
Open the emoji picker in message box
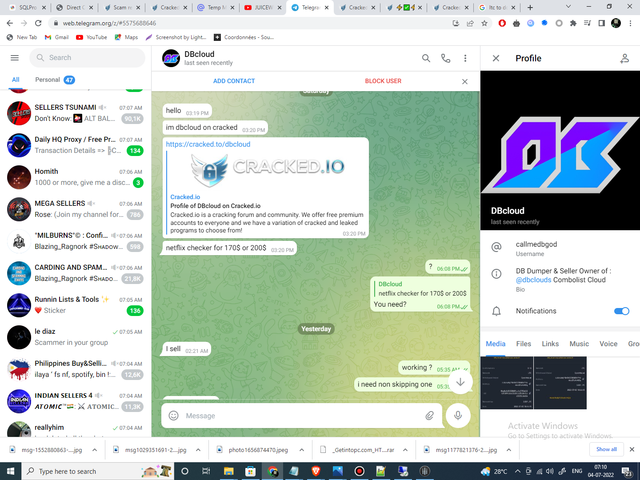[173, 416]
